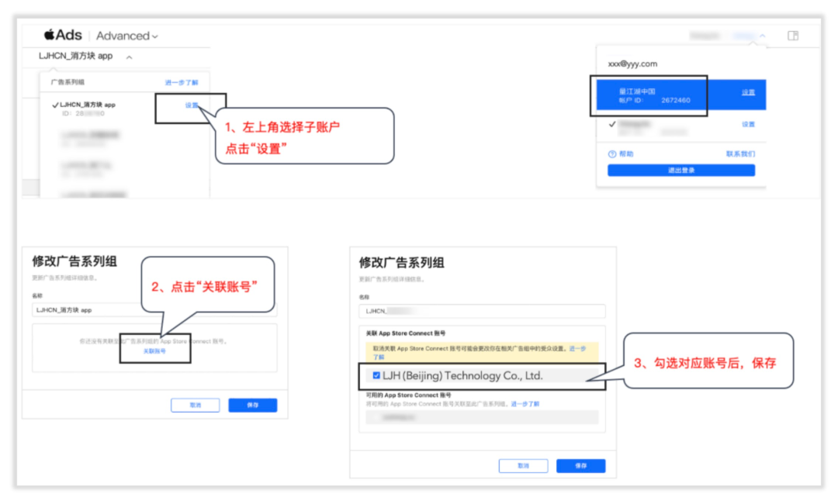This screenshot has height=504, width=838.
Task: Collapse the account menu chevron in header
Action: (762, 36)
